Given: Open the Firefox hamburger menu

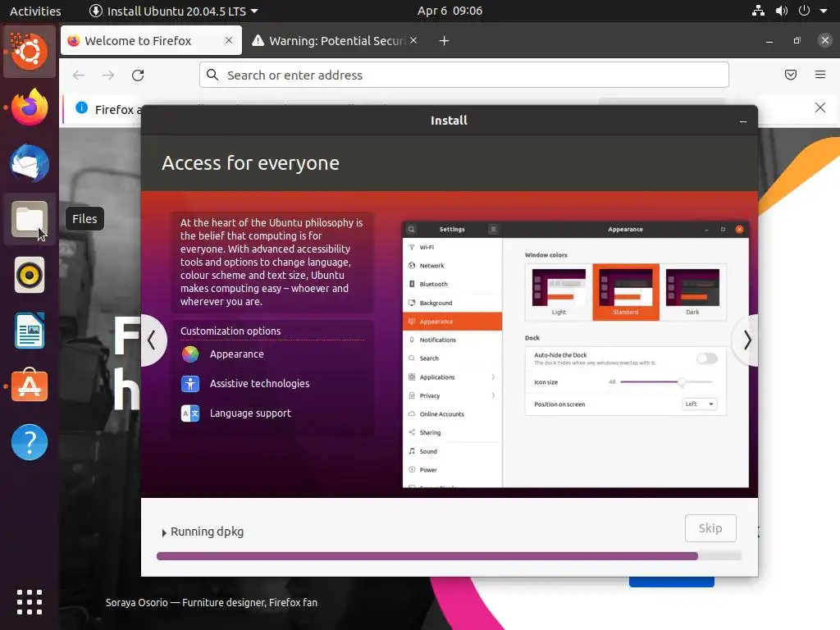Looking at the screenshot, I should pos(820,75).
